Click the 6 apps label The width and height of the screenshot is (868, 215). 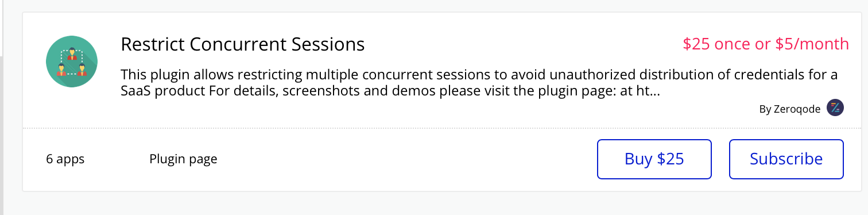[65, 159]
